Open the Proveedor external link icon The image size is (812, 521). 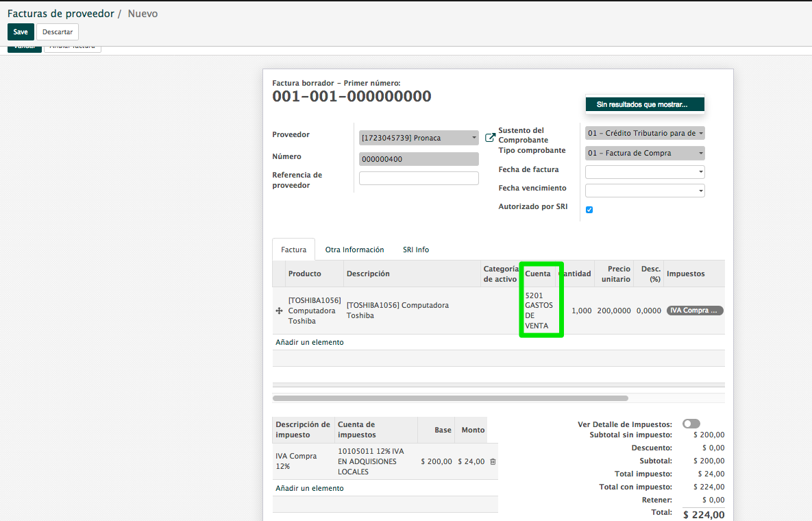[x=490, y=138]
